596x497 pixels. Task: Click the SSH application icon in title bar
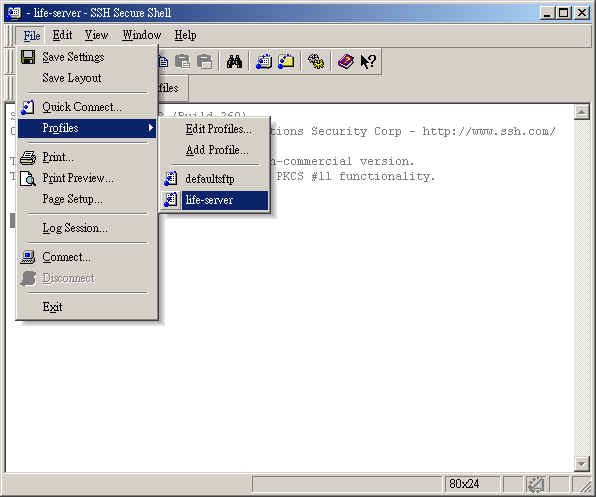14,13
